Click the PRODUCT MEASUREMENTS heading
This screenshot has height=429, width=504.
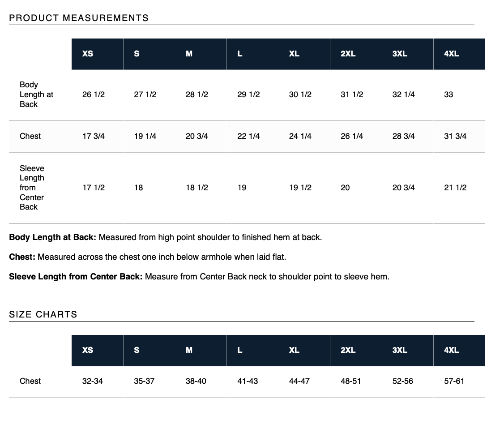(x=79, y=18)
